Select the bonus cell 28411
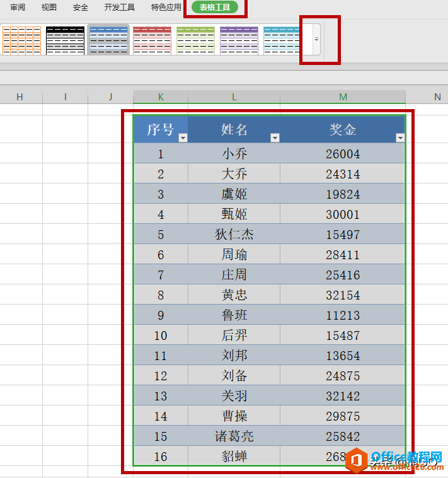 (343, 254)
